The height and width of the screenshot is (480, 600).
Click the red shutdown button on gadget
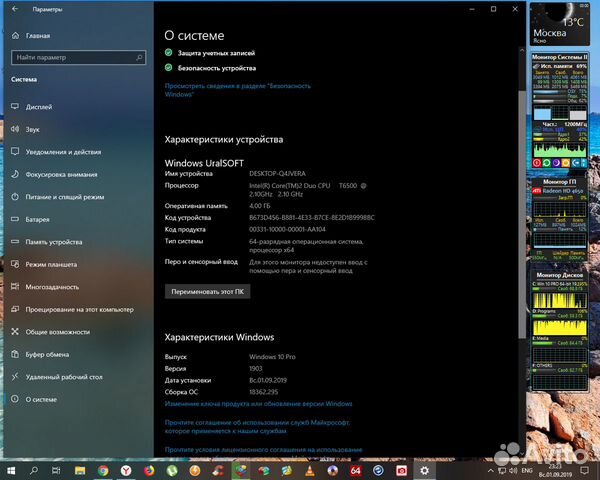537,163
